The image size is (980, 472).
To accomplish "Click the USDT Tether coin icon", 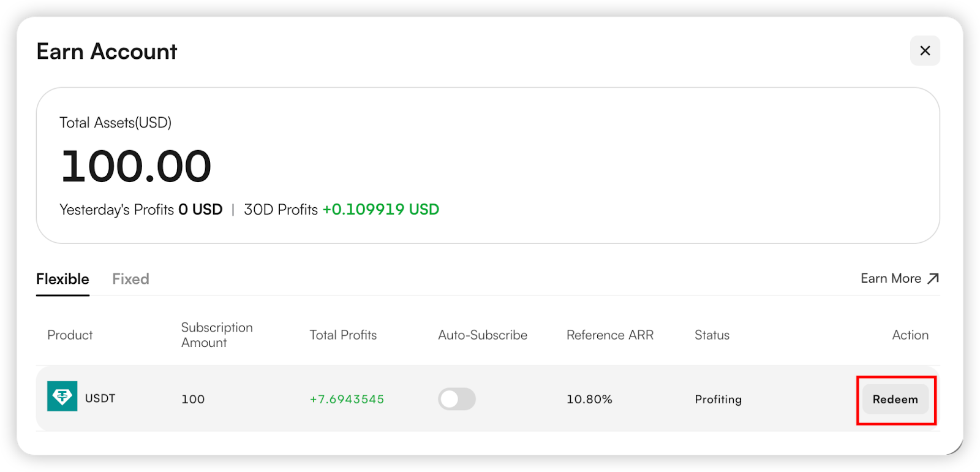I will (x=62, y=396).
